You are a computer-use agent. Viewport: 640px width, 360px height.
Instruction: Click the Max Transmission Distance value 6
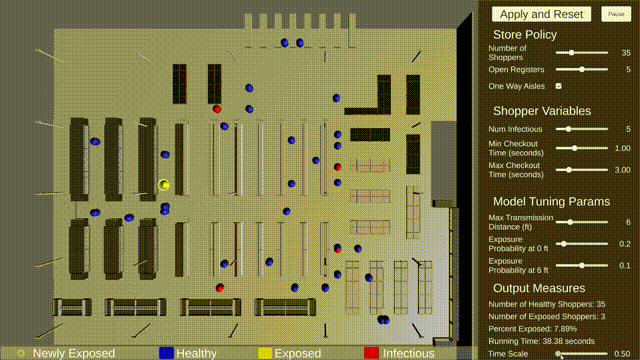[x=628, y=222]
